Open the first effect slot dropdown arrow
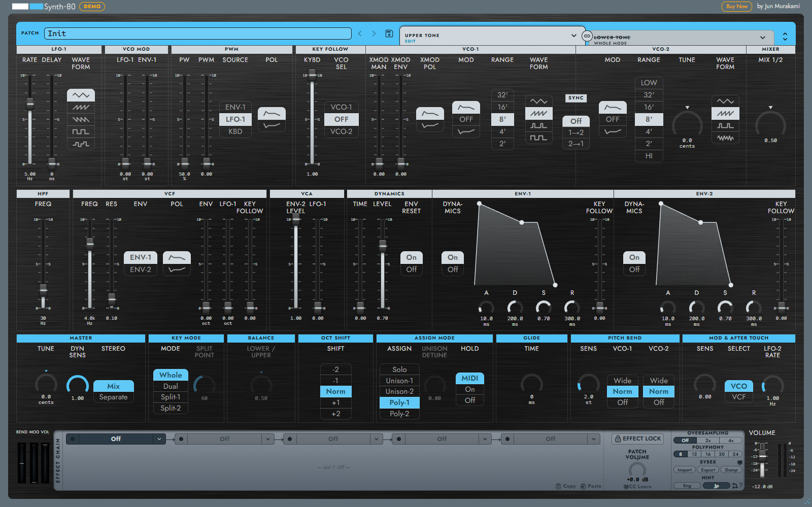This screenshot has width=812, height=507. point(159,439)
